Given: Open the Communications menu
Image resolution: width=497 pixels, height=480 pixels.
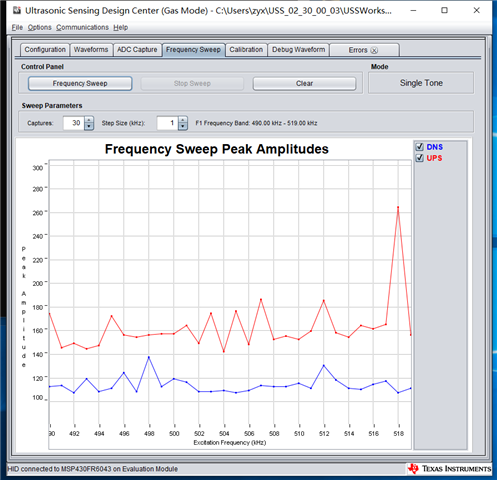Looking at the screenshot, I should (82, 27).
